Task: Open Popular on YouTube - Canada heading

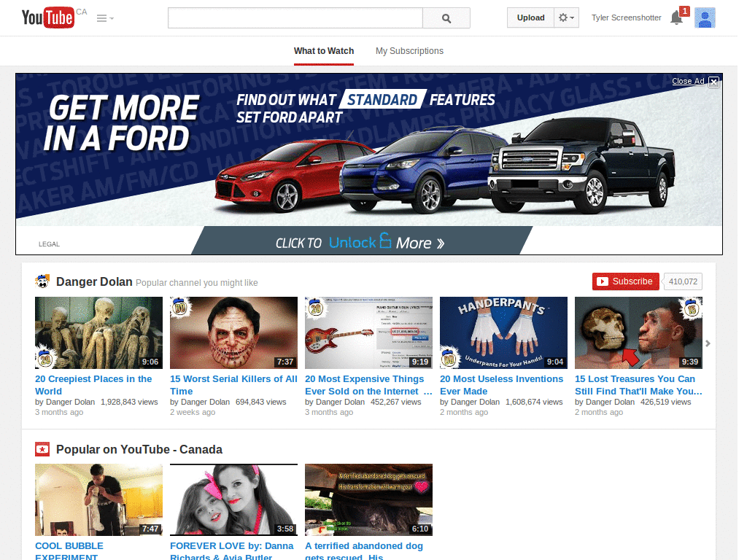Action: [139, 449]
